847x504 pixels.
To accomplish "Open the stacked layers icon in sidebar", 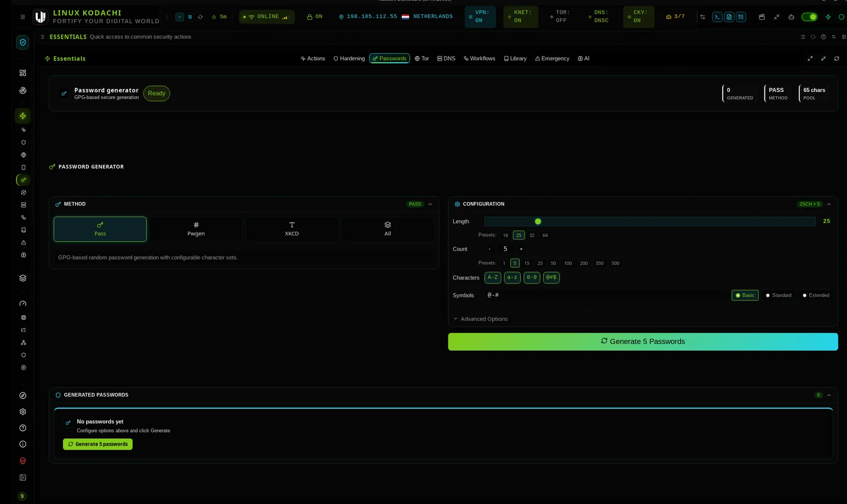I will click(23, 278).
